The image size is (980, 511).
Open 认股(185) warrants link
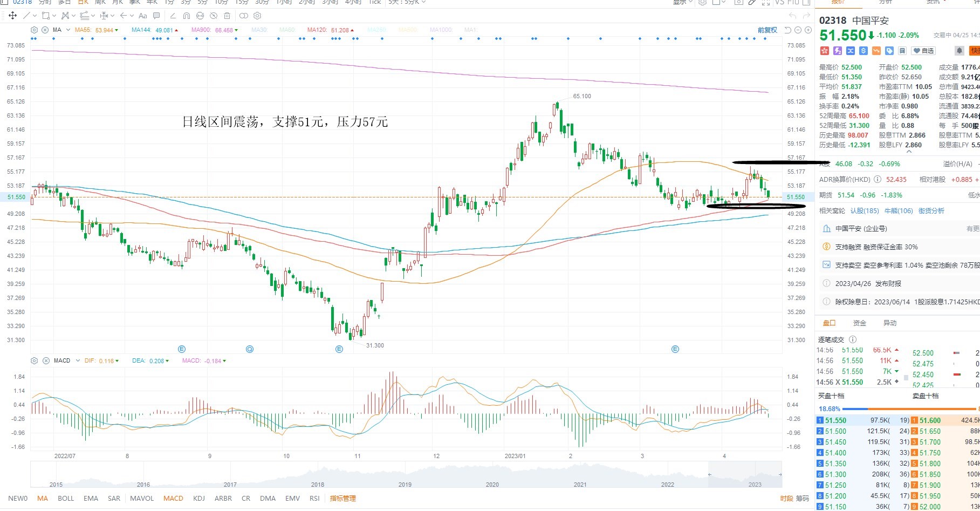(x=865, y=211)
